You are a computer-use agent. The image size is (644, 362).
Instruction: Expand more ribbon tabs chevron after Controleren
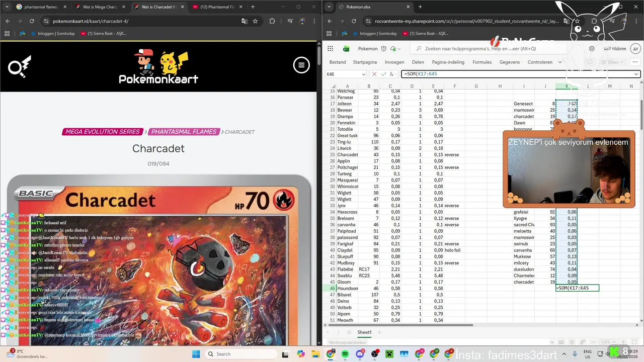click(559, 62)
